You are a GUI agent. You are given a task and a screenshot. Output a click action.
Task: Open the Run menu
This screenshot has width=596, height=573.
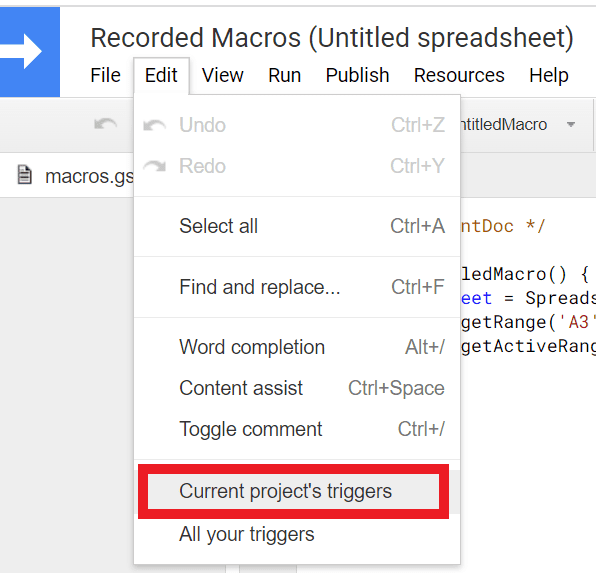285,75
